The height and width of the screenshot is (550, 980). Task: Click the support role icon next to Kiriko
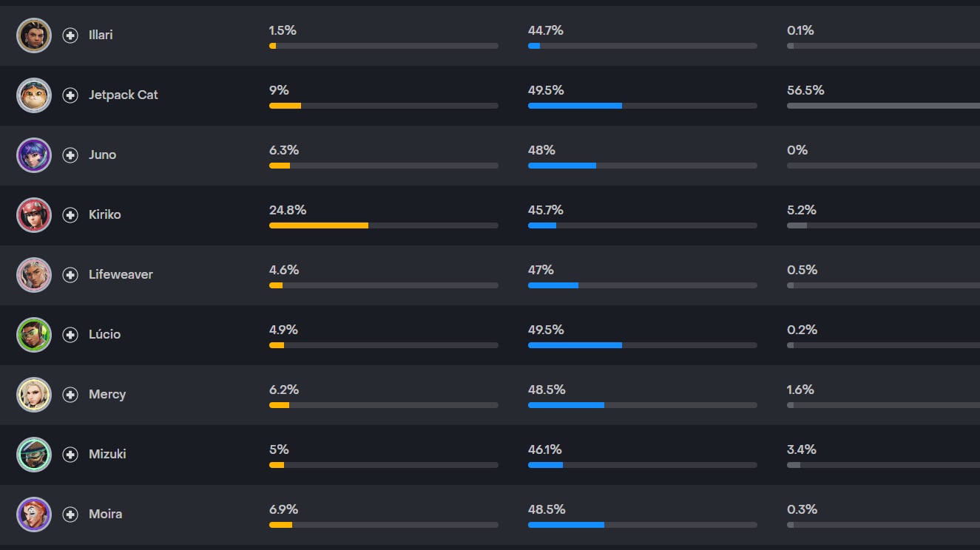tap(70, 215)
